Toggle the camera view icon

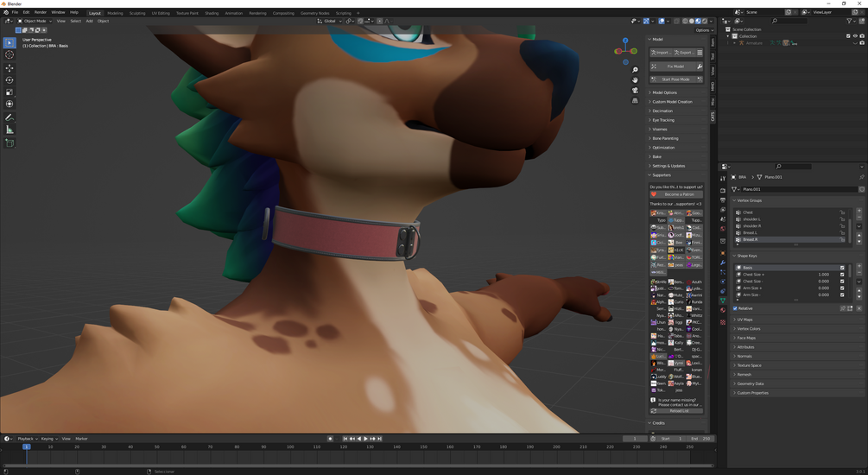tap(635, 90)
